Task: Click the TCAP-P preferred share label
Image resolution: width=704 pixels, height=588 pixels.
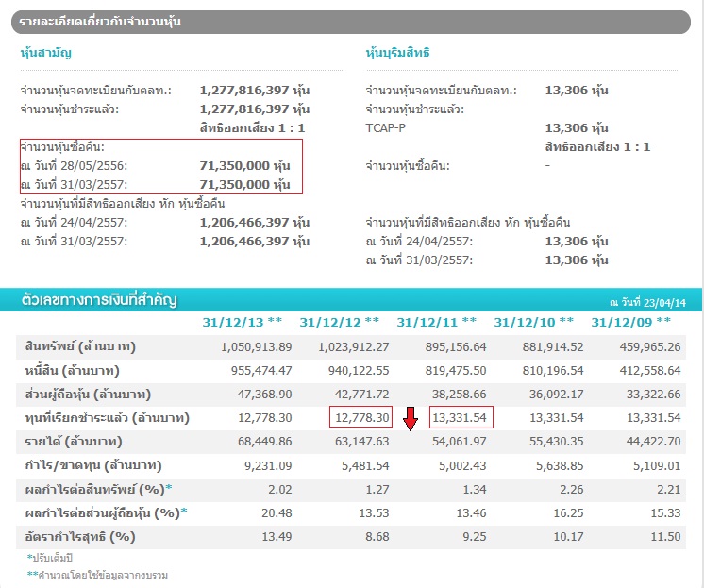Action: click(x=386, y=128)
